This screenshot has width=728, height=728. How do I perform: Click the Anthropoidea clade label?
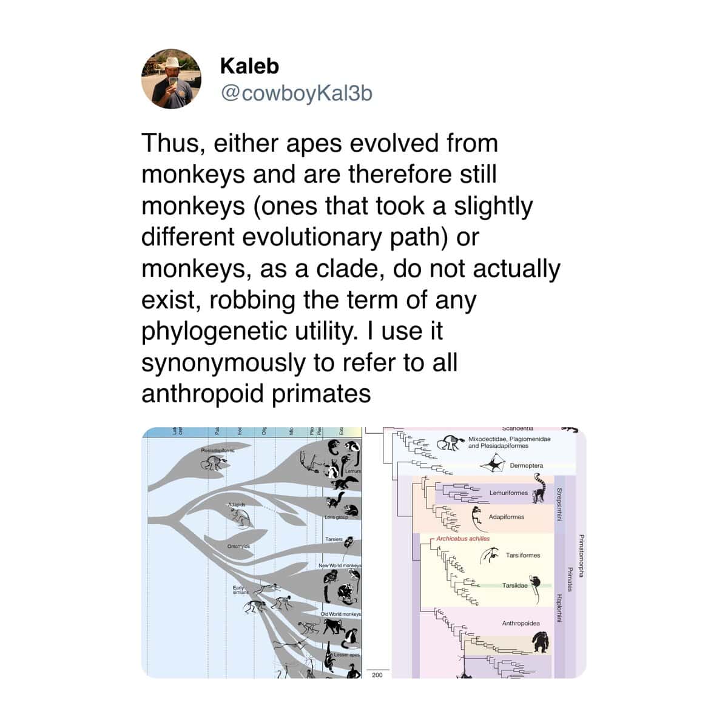pos(521,623)
